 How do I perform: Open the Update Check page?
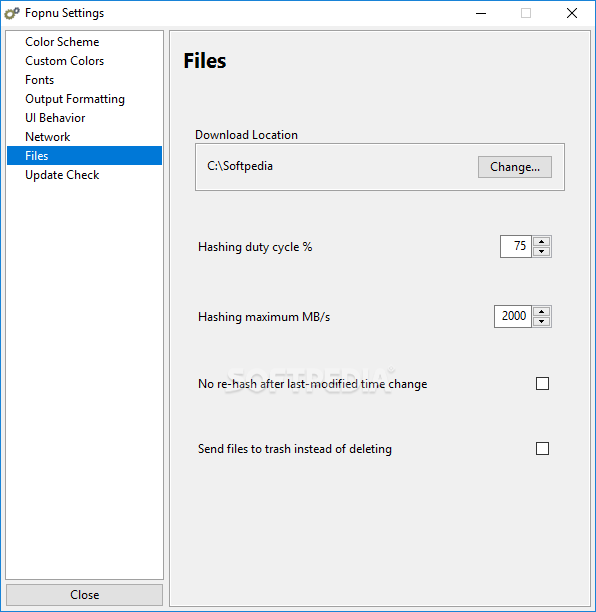point(84,175)
